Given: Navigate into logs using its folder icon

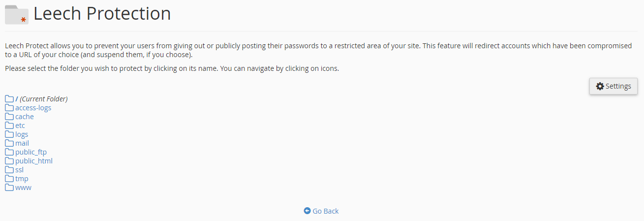Looking at the screenshot, I should 9,134.
